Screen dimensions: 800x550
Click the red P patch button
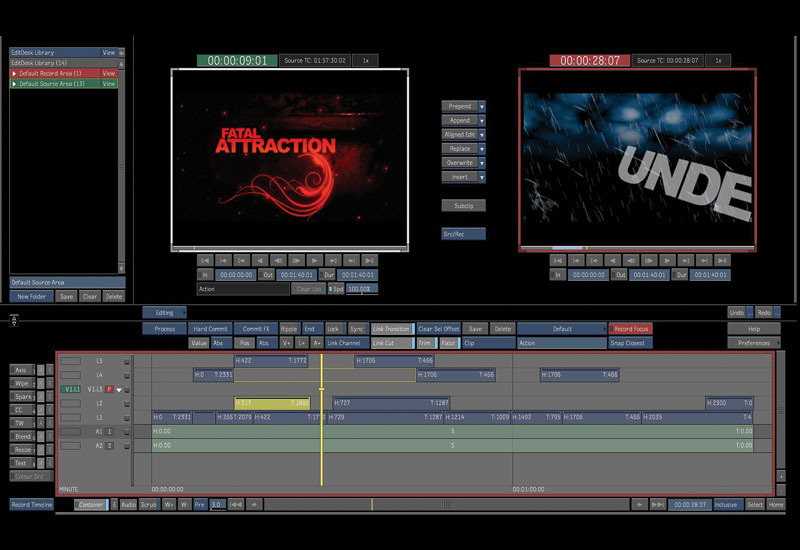point(109,389)
